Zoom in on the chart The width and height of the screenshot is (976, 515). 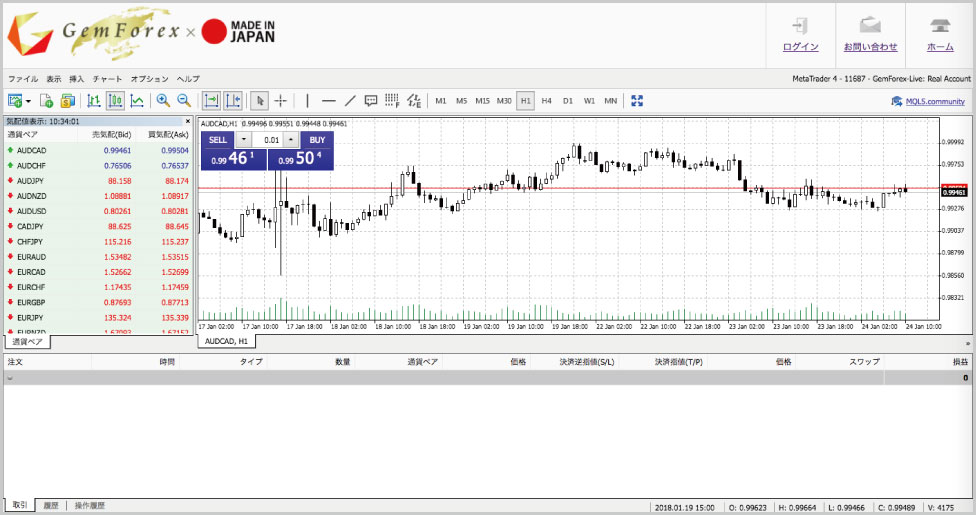coord(164,100)
